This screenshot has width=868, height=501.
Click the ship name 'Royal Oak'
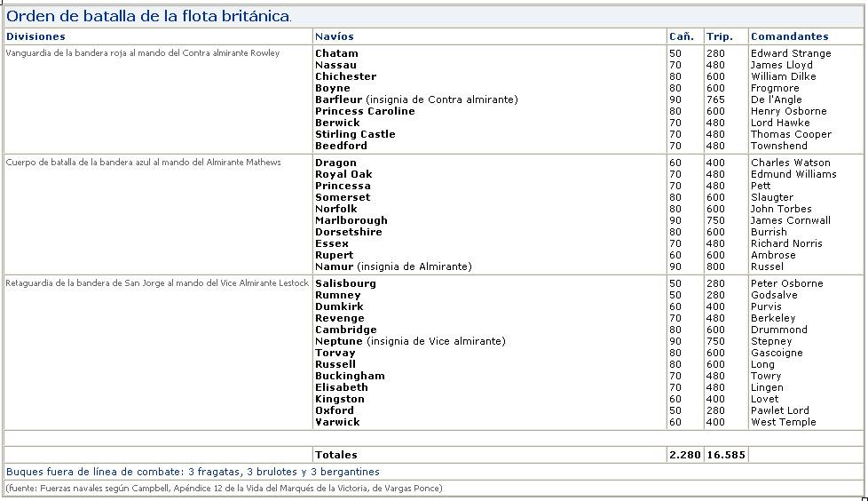point(343,175)
